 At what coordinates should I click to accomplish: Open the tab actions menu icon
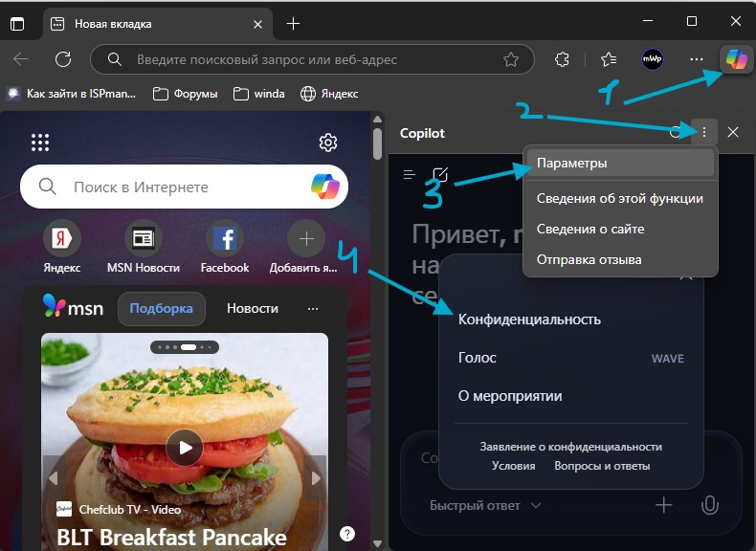17,24
